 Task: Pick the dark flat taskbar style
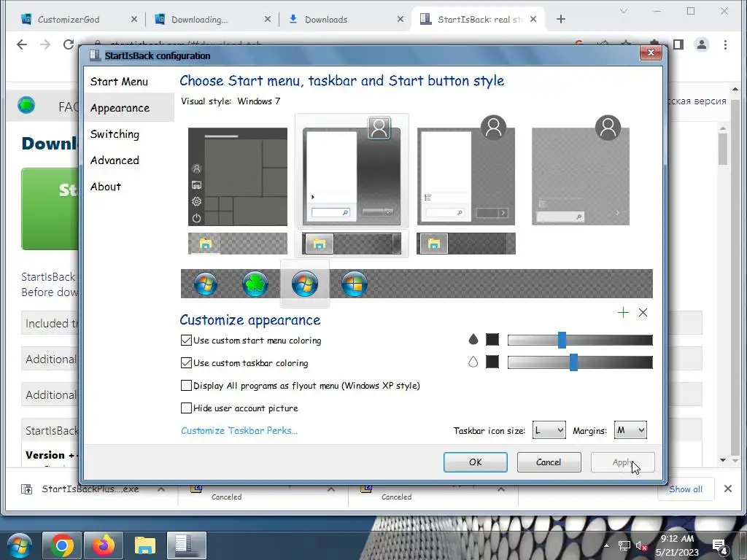tap(466, 244)
